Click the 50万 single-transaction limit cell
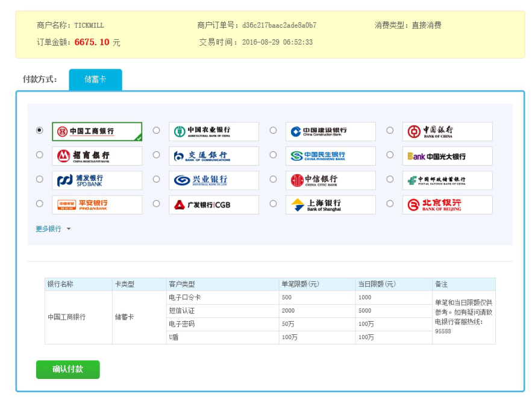The height and width of the screenshot is (397, 532). pyautogui.click(x=318, y=324)
